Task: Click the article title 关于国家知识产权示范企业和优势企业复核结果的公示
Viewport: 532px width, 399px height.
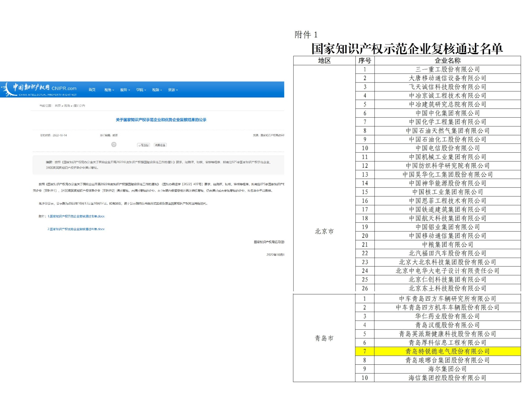Action: (x=161, y=120)
